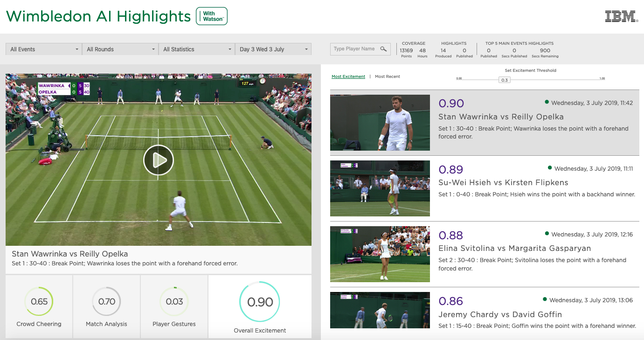Click the Crowd Cheering 0.65 gauge
Viewport: 644px width, 340px height.
pos(39,302)
